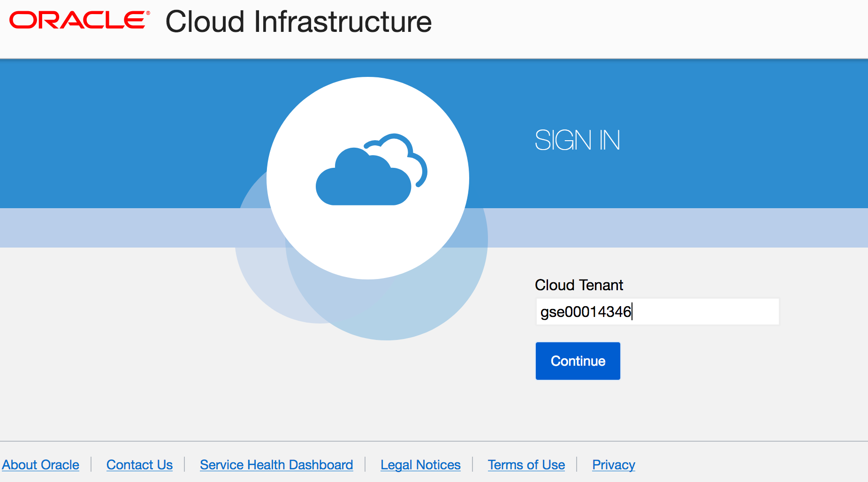The image size is (868, 482).
Task: Open the Contact Us link
Action: [139, 465]
